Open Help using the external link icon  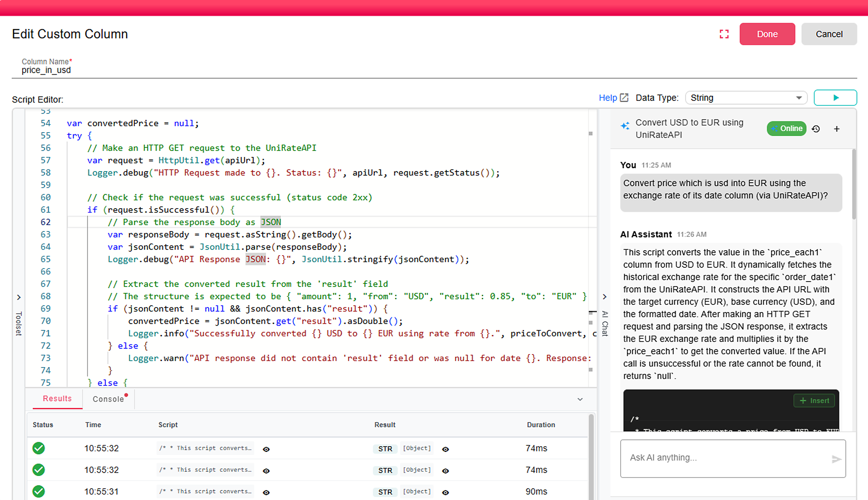624,98
